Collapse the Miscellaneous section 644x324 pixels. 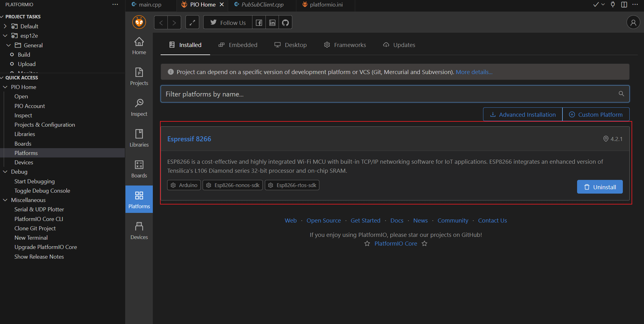point(5,200)
